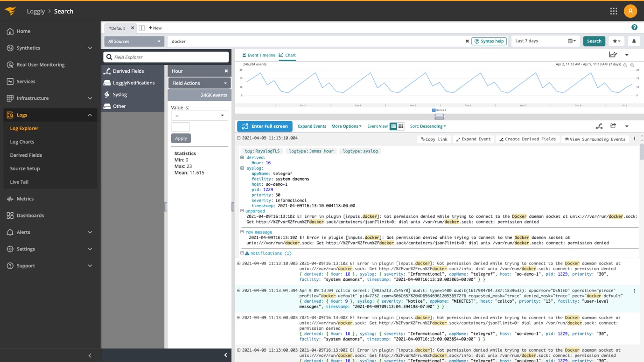Click the Apply button in Field Actions panel
This screenshot has width=644, height=362.
[x=181, y=138]
